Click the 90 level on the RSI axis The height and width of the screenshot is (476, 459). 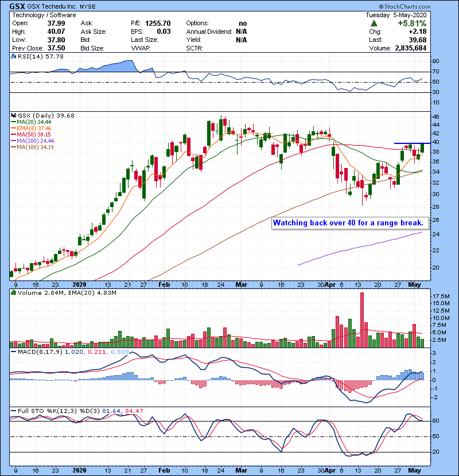click(435, 61)
